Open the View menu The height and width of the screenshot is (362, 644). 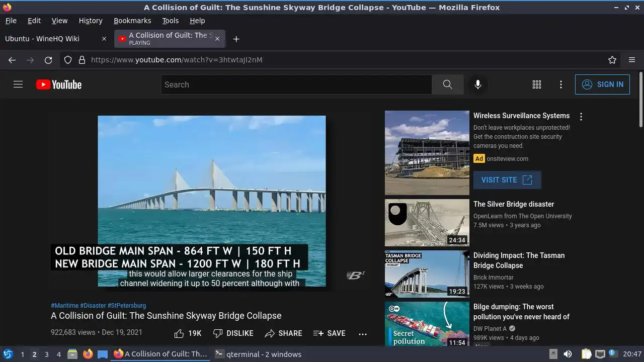[x=59, y=21]
